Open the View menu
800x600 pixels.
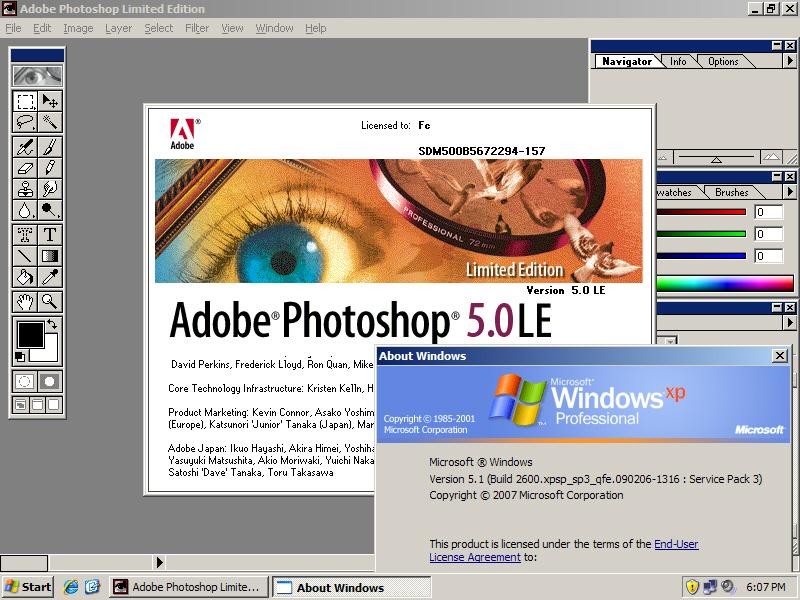232,28
